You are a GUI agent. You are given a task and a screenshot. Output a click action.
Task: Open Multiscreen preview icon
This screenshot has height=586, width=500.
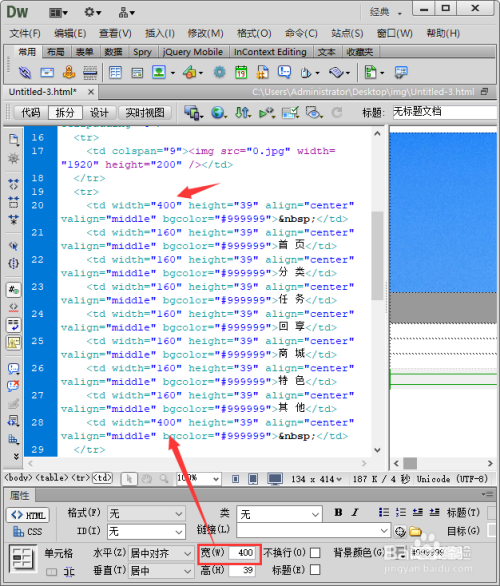point(192,112)
